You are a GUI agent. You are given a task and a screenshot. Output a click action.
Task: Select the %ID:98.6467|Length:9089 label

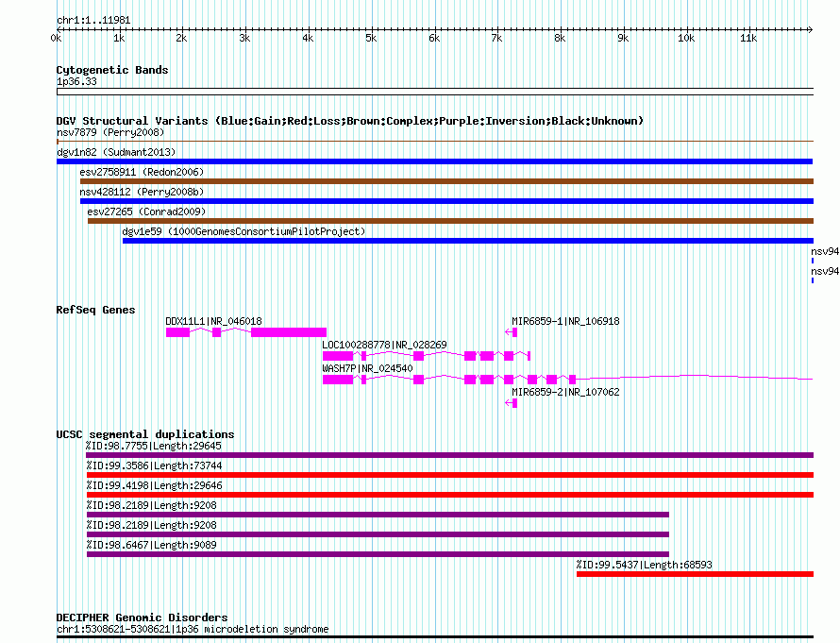click(x=152, y=545)
